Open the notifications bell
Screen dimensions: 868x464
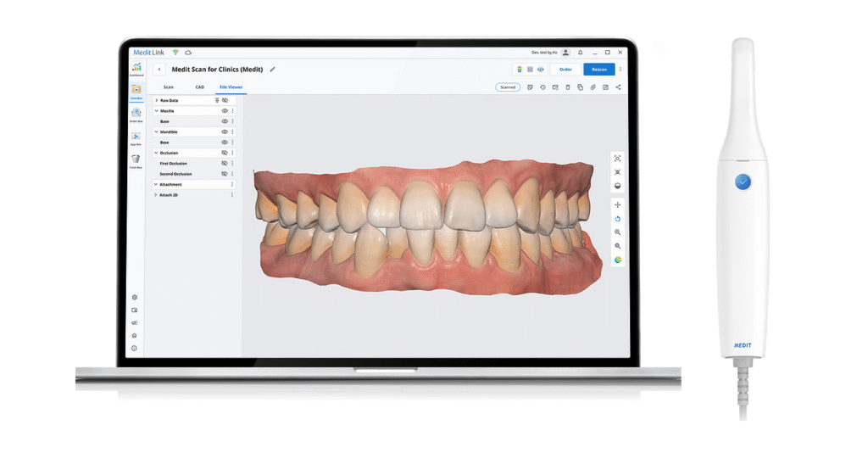(581, 53)
